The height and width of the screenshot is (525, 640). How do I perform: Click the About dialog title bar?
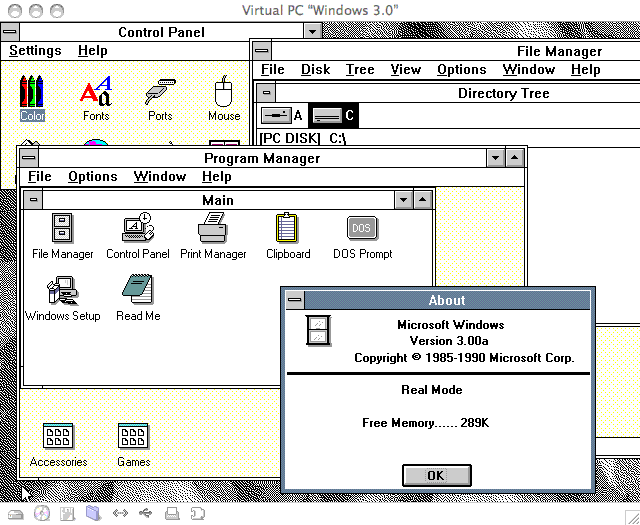coord(447,300)
